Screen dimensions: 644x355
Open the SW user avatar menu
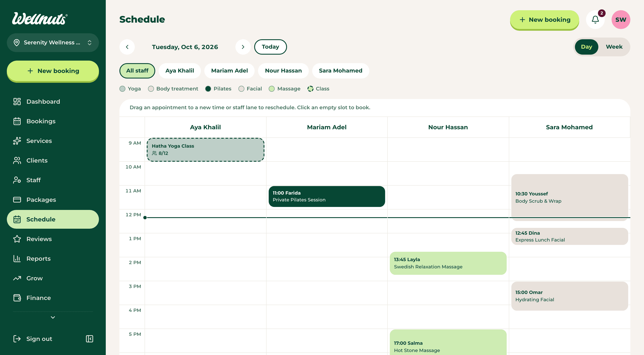(x=621, y=19)
